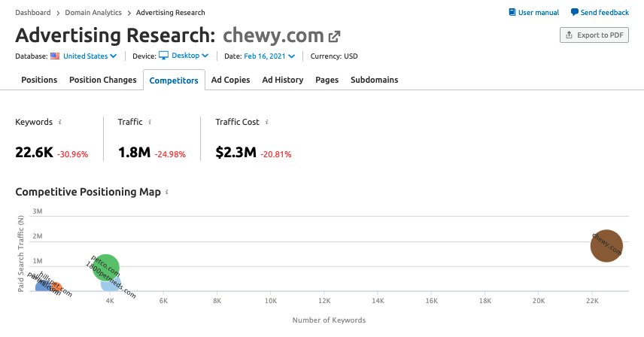
Task: Click the Desktop monitor device icon
Action: pyautogui.click(x=163, y=56)
